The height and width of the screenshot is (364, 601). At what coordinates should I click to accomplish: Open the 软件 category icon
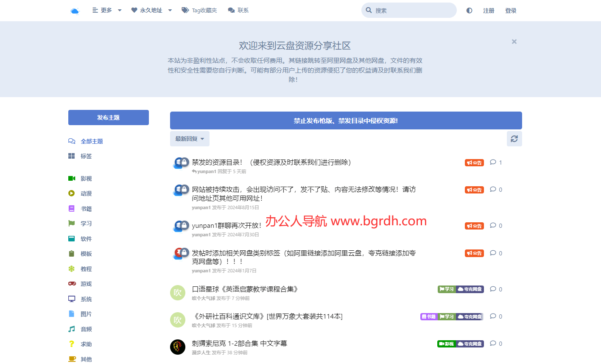pyautogui.click(x=72, y=238)
